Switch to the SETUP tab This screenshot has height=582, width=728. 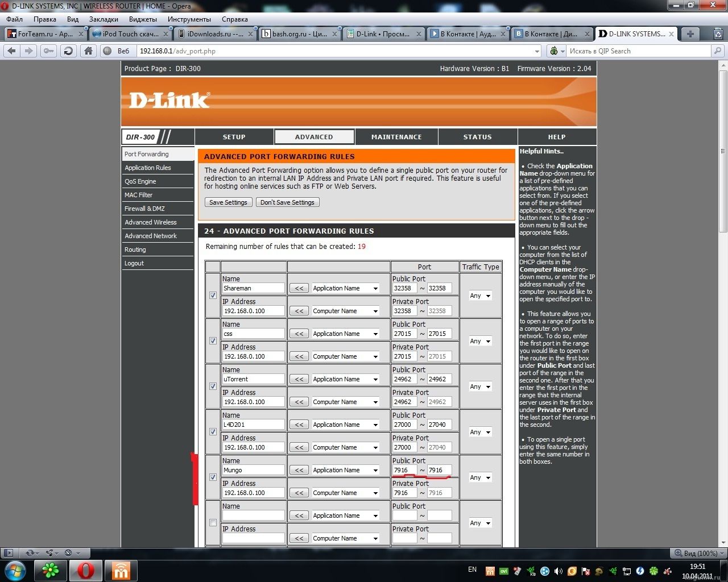click(x=234, y=137)
